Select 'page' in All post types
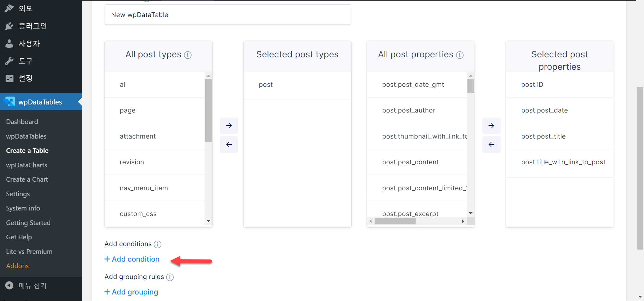Viewport: 644px width, 301px height. (155, 110)
